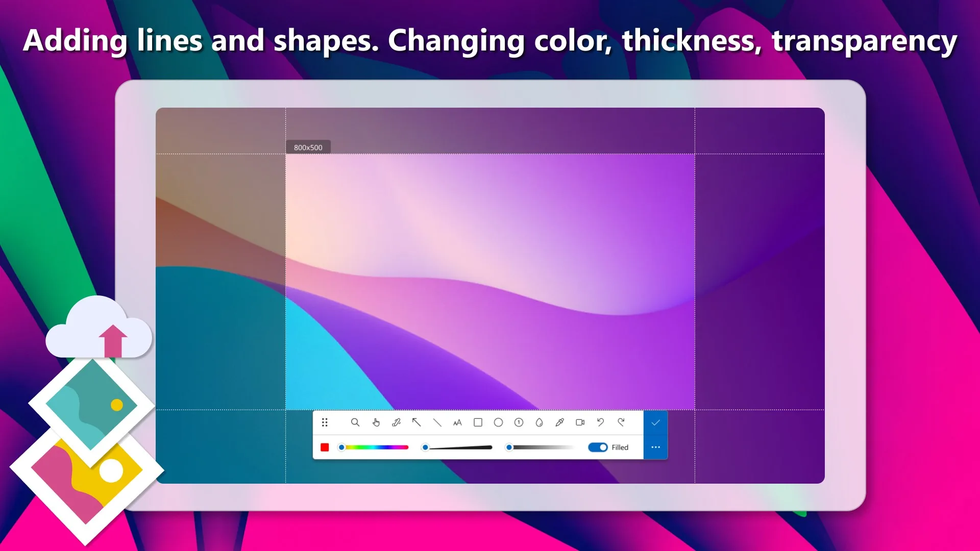Click the rainbow hue slider
The width and height of the screenshot is (980, 551).
click(374, 447)
